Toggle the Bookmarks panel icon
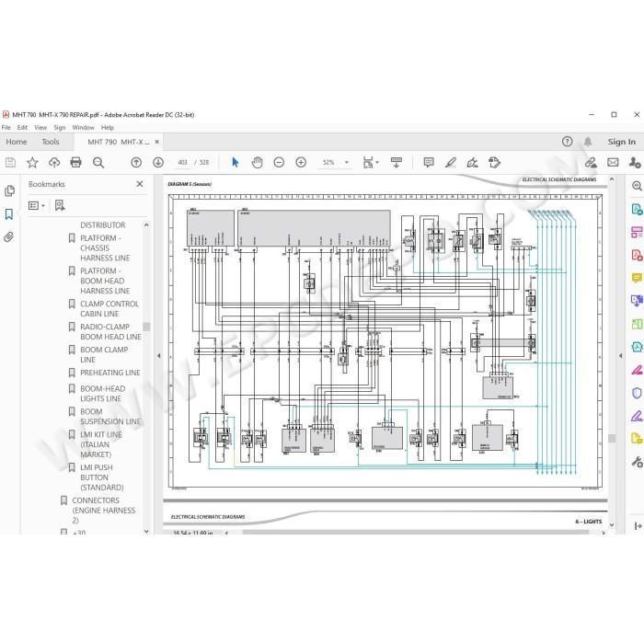 click(9, 214)
